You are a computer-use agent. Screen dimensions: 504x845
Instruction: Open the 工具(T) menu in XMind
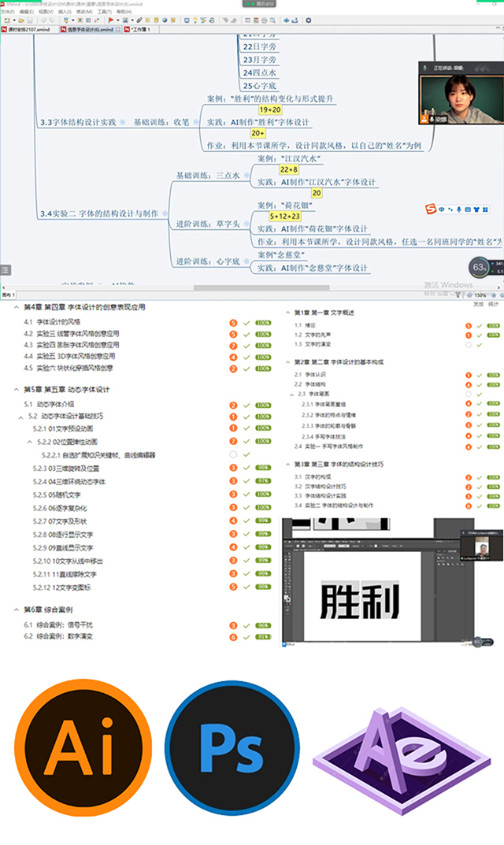[105, 12]
